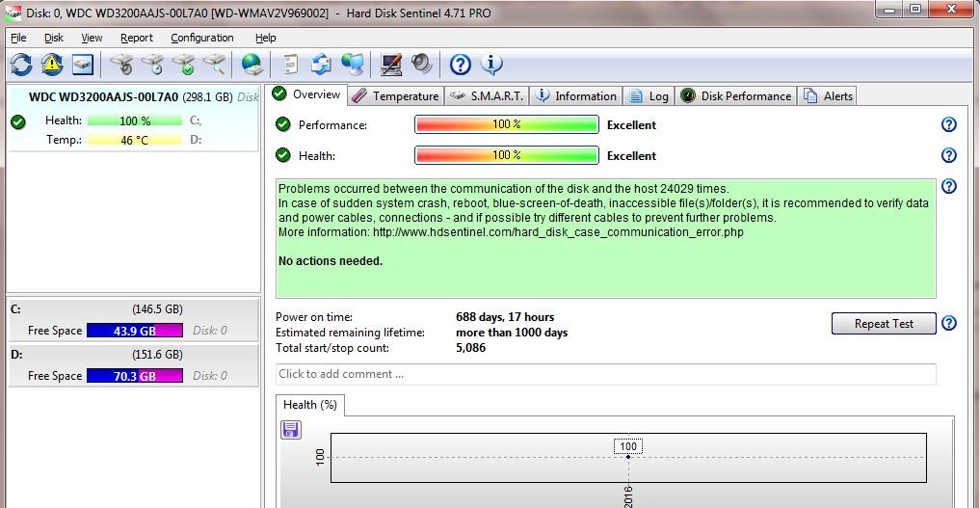Image resolution: width=980 pixels, height=508 pixels.
Task: Click the 'No actions needed.' text
Action: pyautogui.click(x=331, y=260)
